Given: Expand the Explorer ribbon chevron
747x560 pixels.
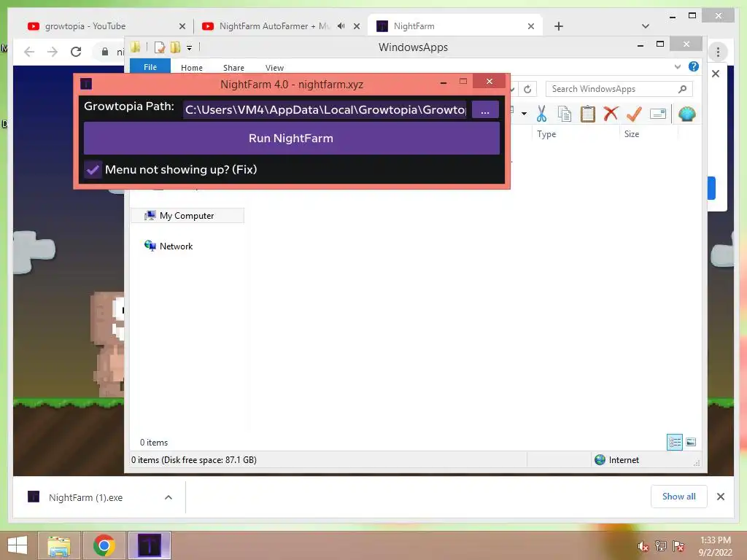Looking at the screenshot, I should tap(678, 66).
